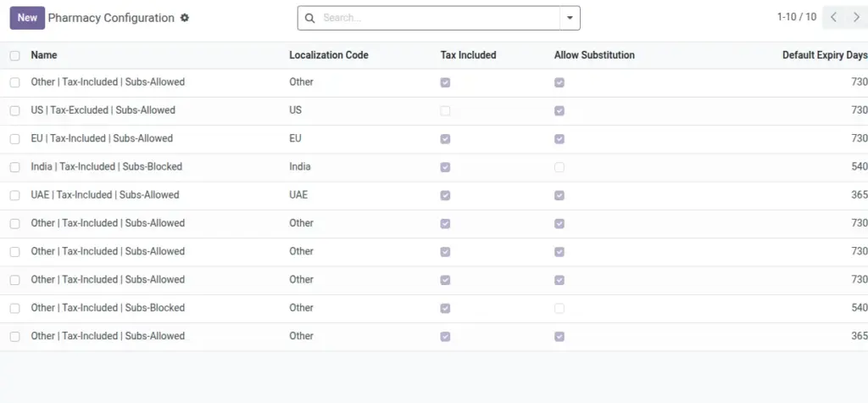Expand the search options dropdown toggle

[570, 19]
